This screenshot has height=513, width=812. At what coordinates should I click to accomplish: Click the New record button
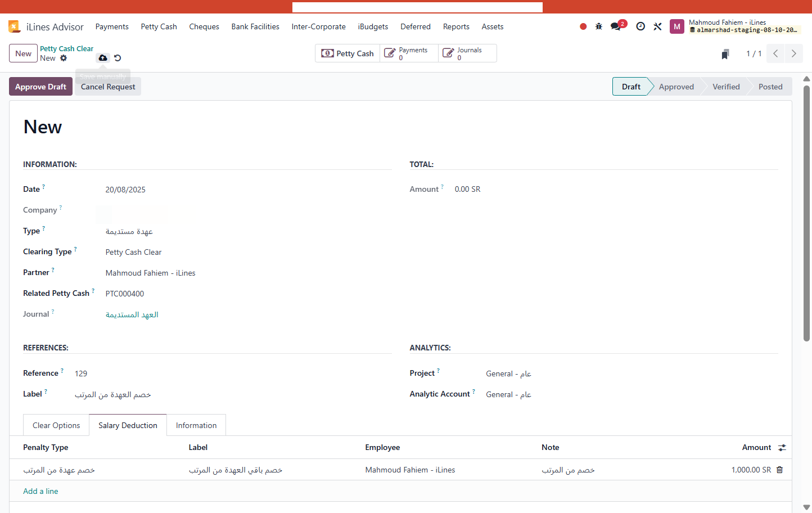point(23,53)
